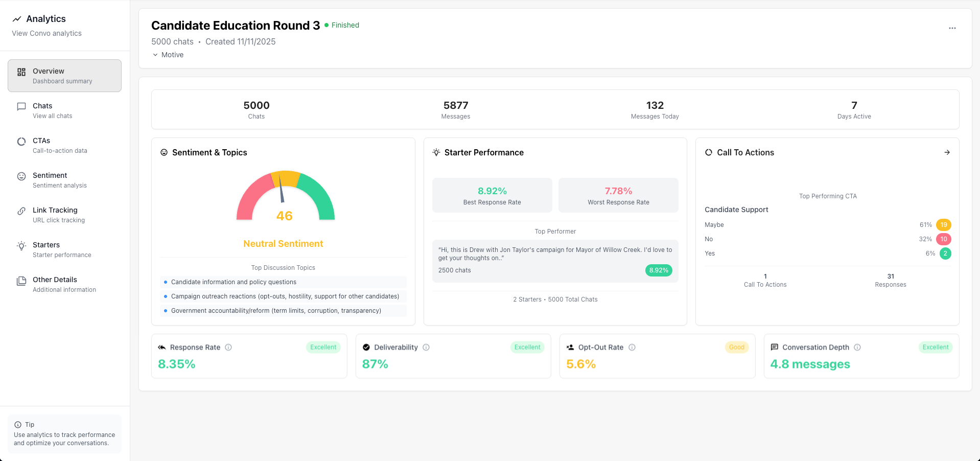Click the Deliverability info icon
The image size is (980, 461).
426,348
